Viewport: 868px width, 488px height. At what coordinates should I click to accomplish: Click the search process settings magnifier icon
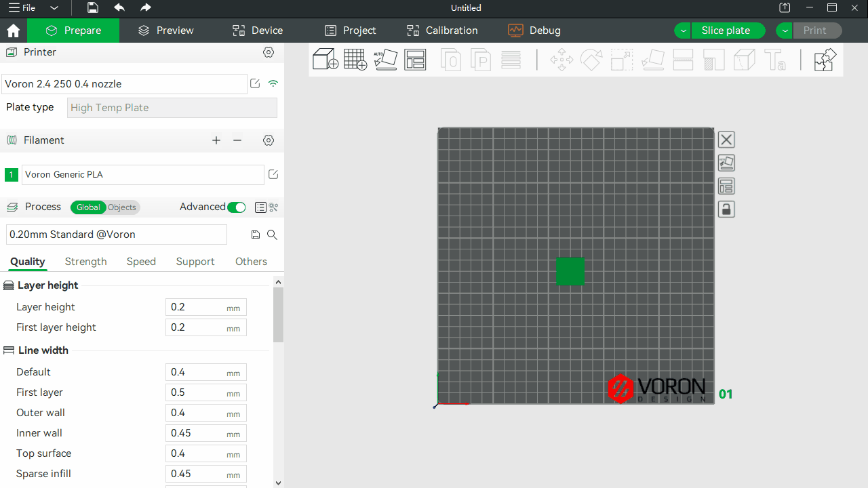272,235
